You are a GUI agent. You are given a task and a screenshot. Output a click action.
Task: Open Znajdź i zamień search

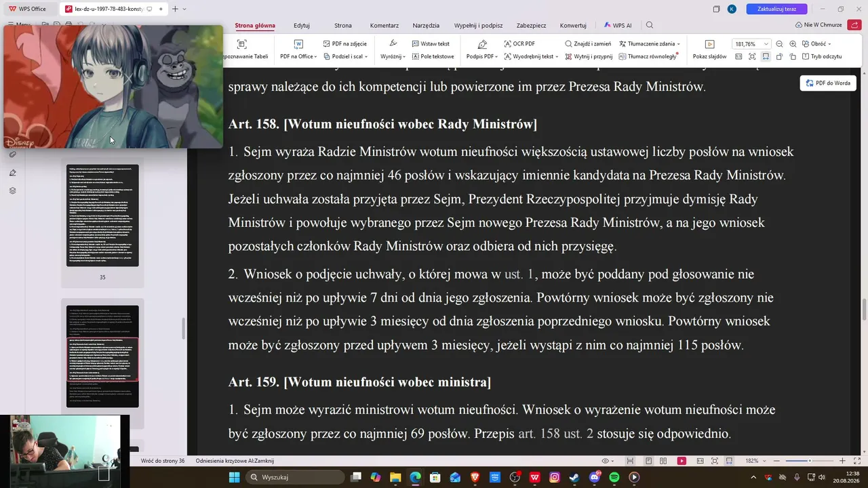point(588,43)
